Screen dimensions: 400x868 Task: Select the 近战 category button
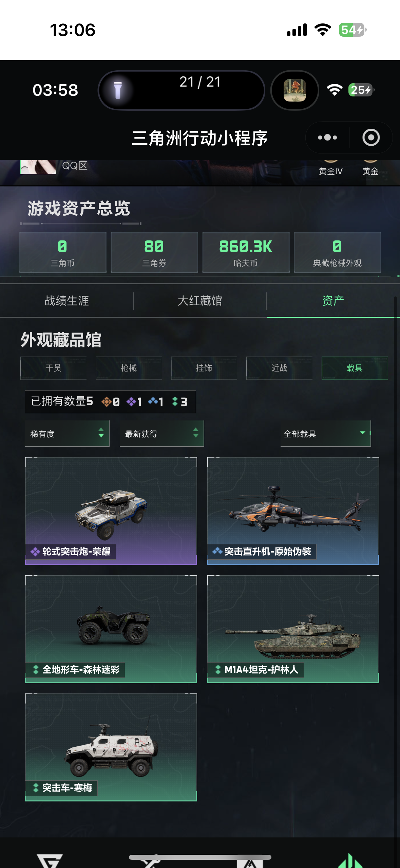pyautogui.click(x=279, y=368)
